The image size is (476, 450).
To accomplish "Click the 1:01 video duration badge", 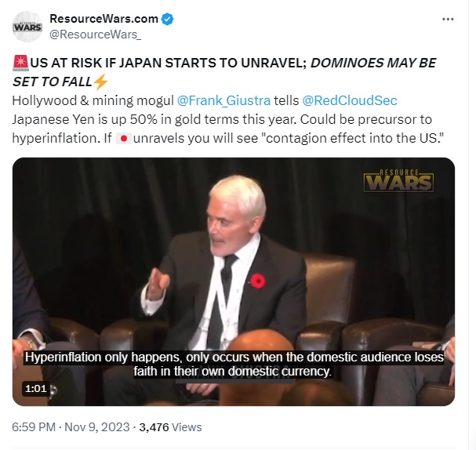I will coord(36,388).
